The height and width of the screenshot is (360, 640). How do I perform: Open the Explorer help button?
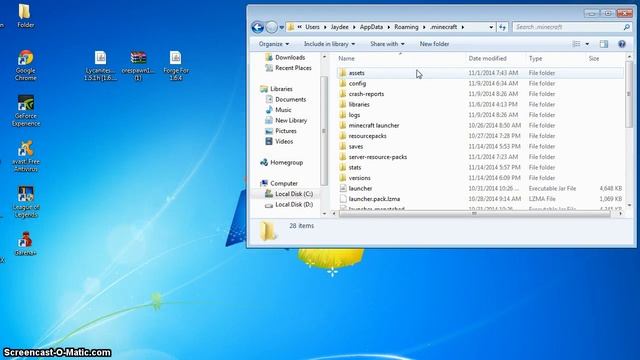[622, 44]
